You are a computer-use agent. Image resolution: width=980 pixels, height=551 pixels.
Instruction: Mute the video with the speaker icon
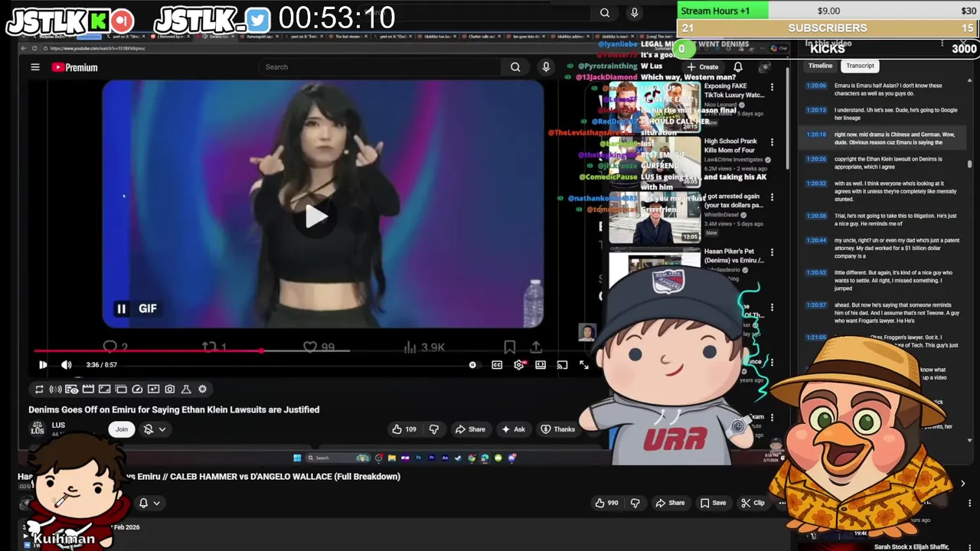[x=67, y=365]
